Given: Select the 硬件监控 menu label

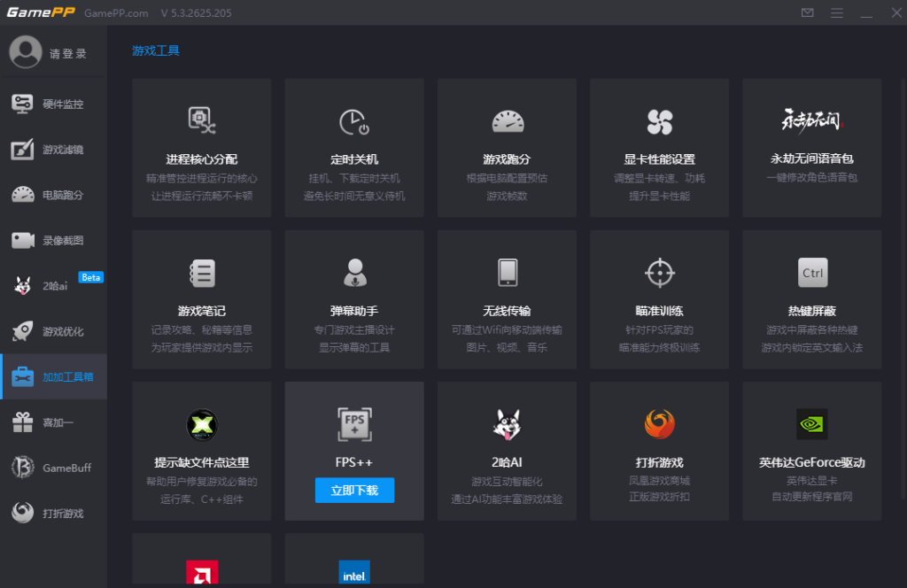Looking at the screenshot, I should pyautogui.click(x=63, y=104).
